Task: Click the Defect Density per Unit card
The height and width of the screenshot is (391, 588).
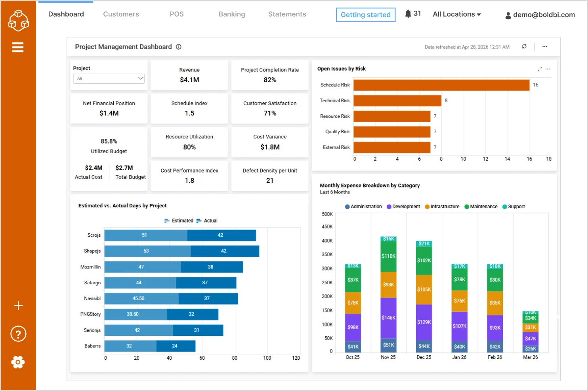Action: coord(270,176)
